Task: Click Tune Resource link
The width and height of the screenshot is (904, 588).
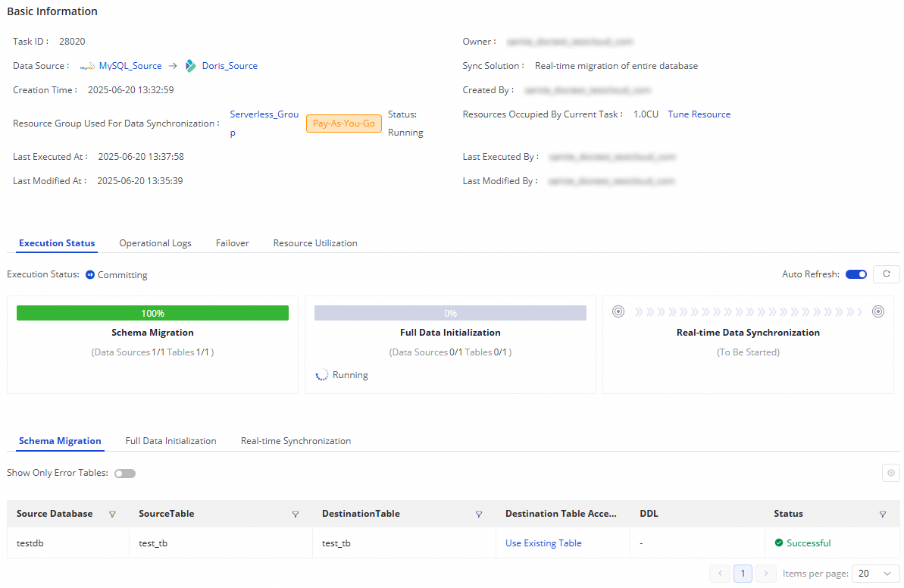Action: pos(699,114)
